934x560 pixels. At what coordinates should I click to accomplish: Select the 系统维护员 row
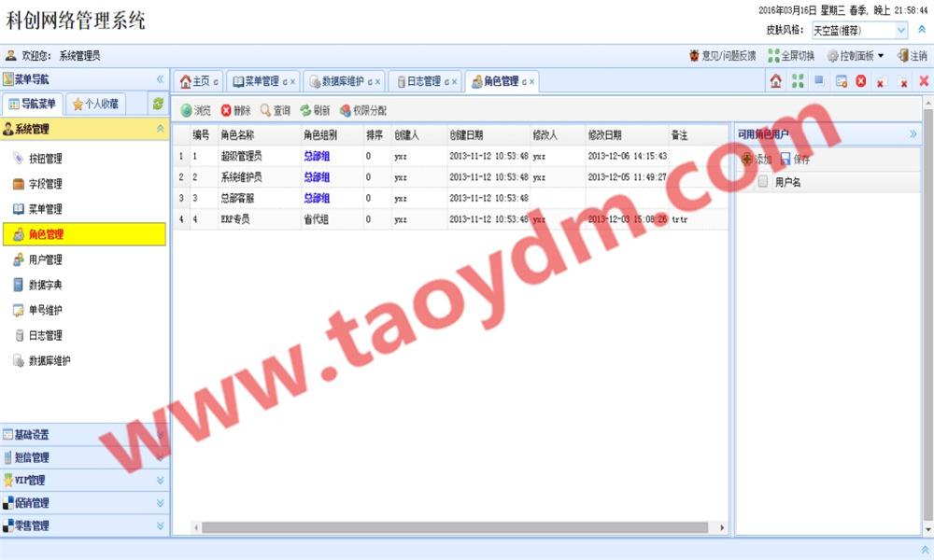(450, 176)
